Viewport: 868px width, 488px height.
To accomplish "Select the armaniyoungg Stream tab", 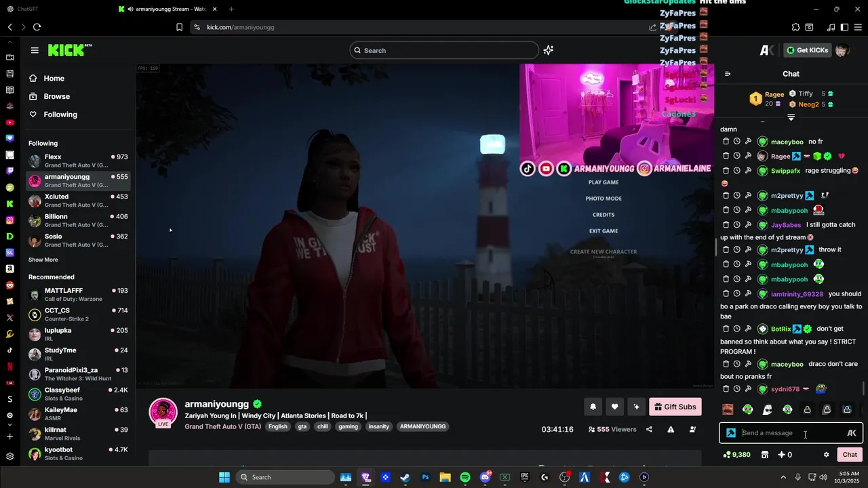I will (166, 9).
